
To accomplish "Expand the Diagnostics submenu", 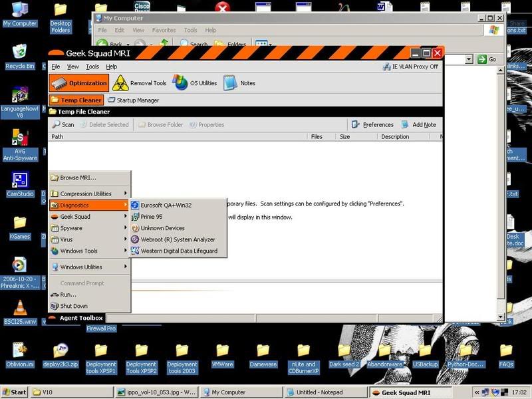I will coord(90,205).
